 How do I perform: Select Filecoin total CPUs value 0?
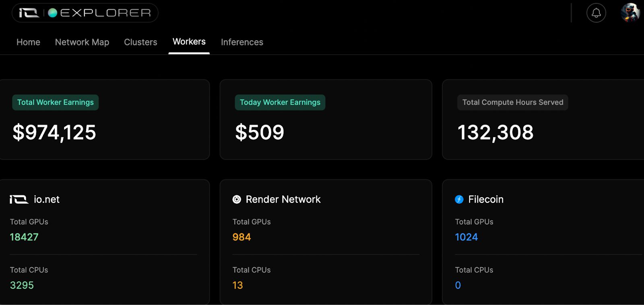pyautogui.click(x=458, y=285)
